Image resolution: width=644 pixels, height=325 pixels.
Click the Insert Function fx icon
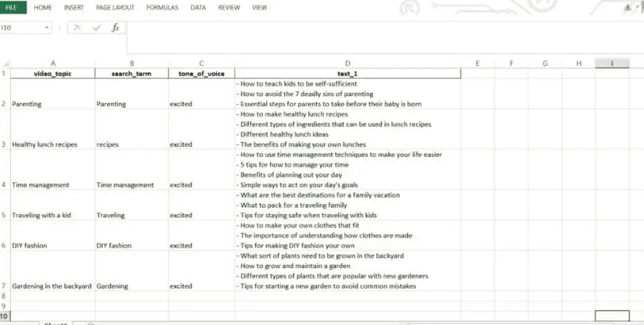point(116,27)
